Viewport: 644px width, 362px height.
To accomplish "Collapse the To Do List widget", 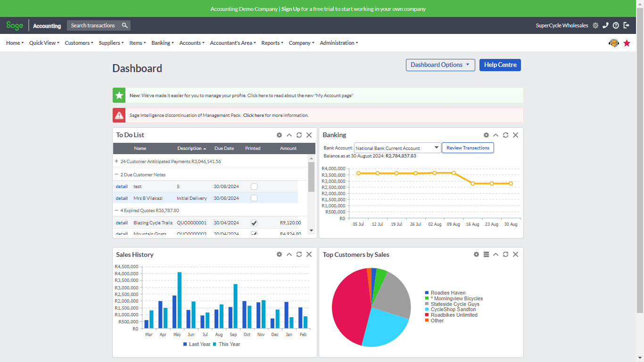I will (289, 135).
